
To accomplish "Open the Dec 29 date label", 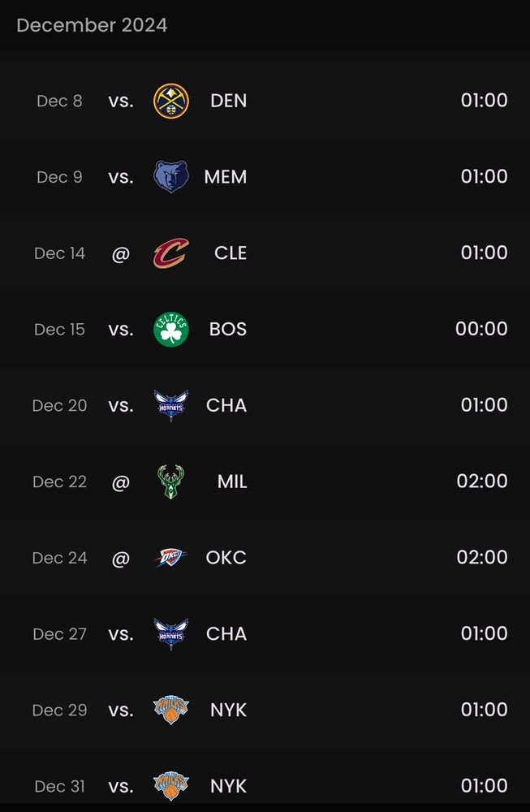I will 59,710.
